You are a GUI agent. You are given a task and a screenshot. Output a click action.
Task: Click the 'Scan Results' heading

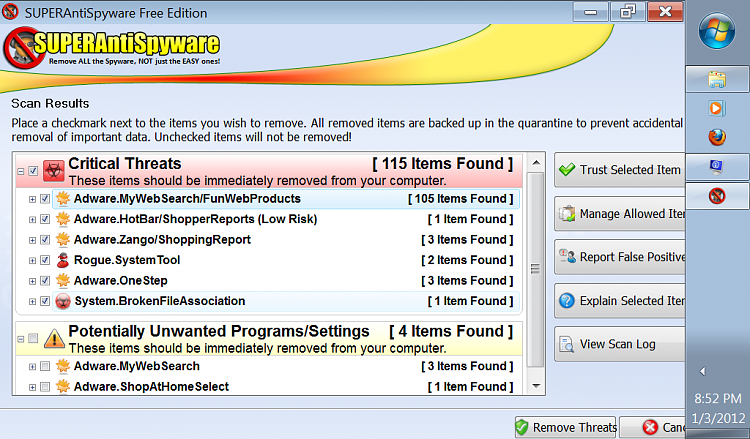pyautogui.click(x=50, y=103)
